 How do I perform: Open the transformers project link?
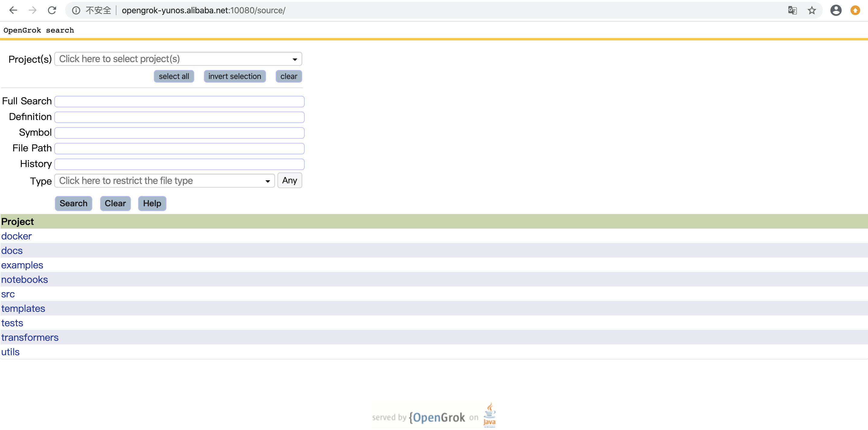[30, 337]
